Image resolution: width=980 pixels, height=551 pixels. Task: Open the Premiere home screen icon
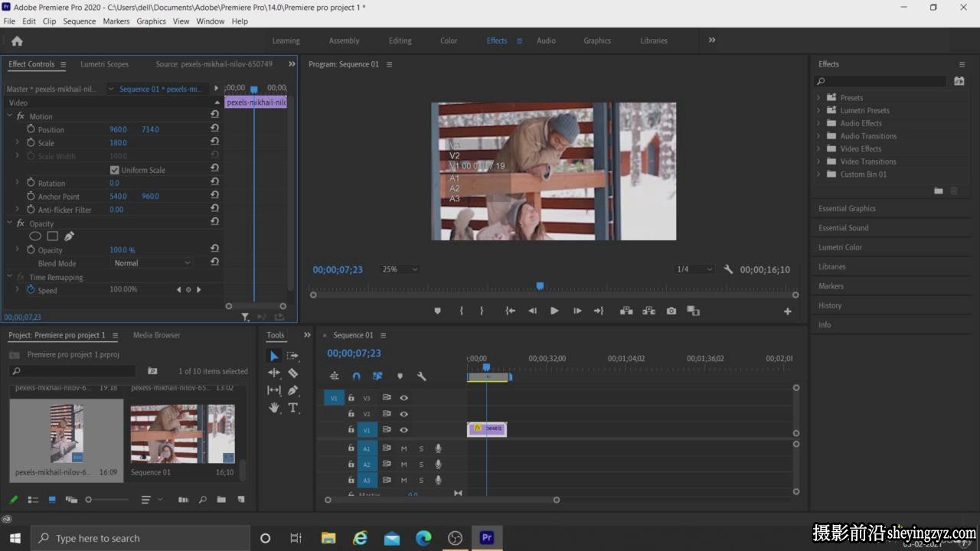click(x=17, y=41)
